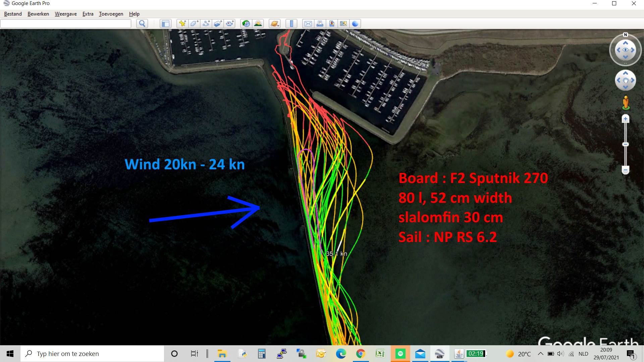
Task: Add an image overlay
Action: pos(218,23)
